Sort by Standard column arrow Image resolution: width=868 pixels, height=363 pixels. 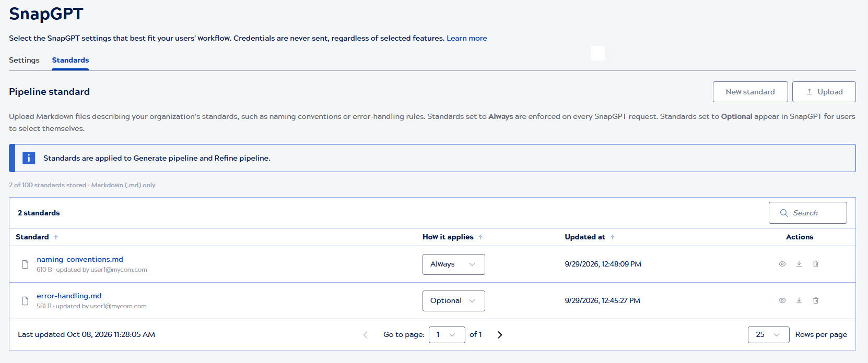[x=56, y=237]
